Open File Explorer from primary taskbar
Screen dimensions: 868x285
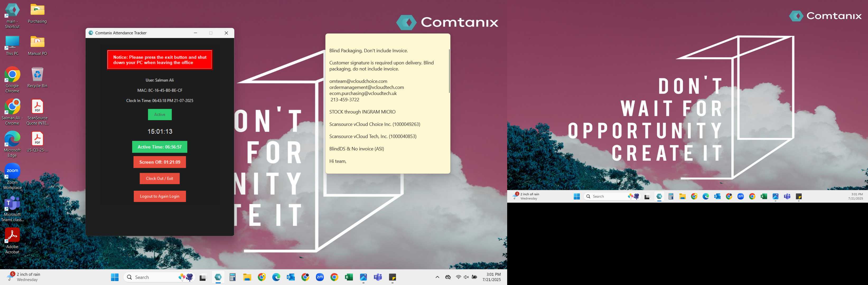247,277
